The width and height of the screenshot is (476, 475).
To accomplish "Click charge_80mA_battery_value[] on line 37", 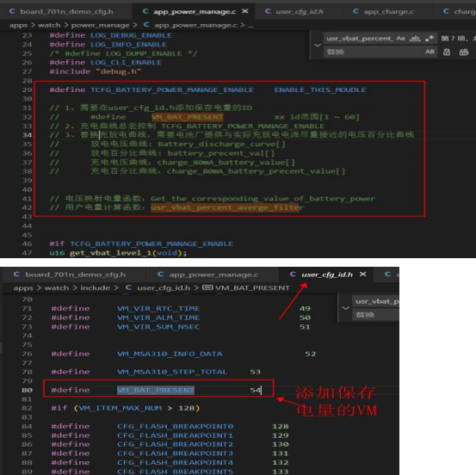I will coord(226,163).
